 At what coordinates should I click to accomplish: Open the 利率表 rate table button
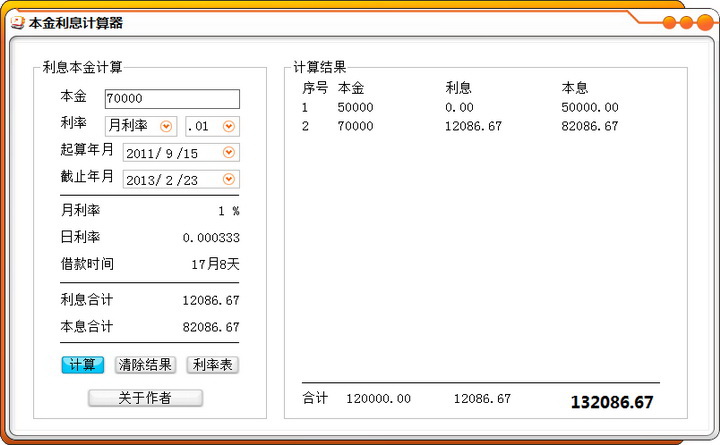pos(213,365)
